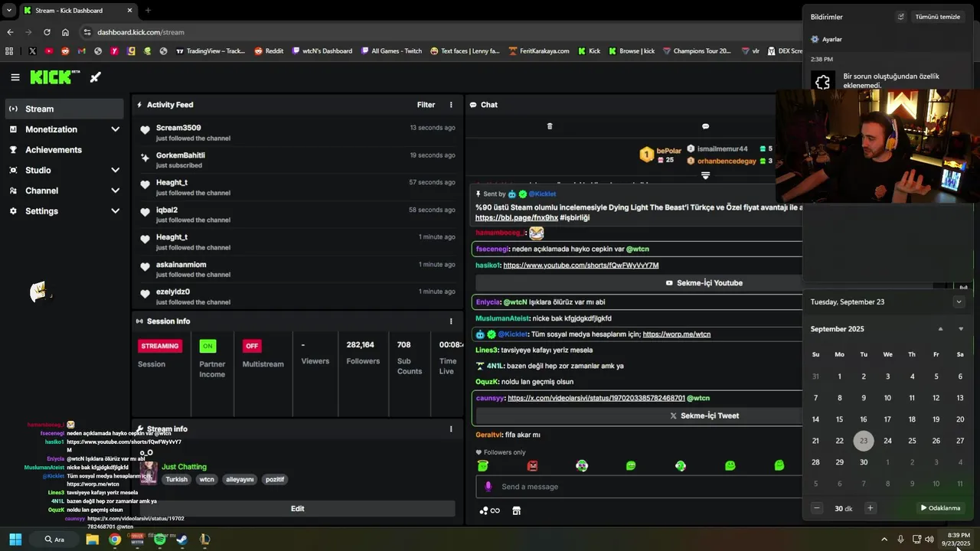Click the Windows taskbar search box Ara
980x551 pixels.
(54, 540)
